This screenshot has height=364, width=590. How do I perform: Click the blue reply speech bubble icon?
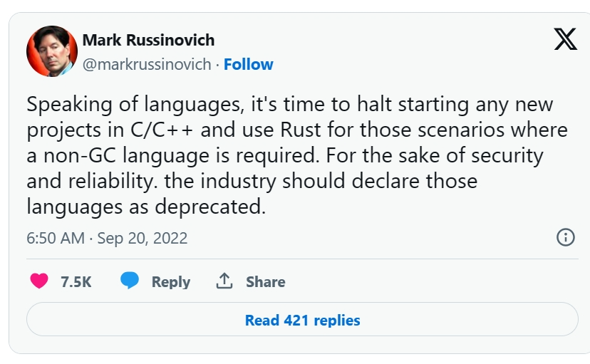click(130, 281)
